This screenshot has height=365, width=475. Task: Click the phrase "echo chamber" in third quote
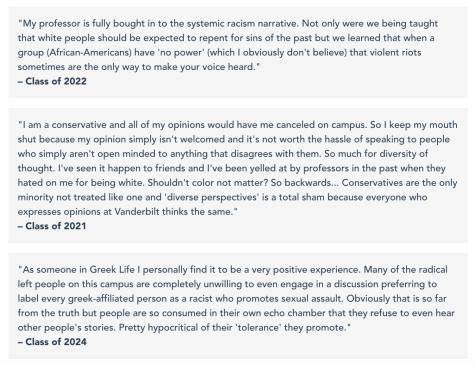(294, 313)
